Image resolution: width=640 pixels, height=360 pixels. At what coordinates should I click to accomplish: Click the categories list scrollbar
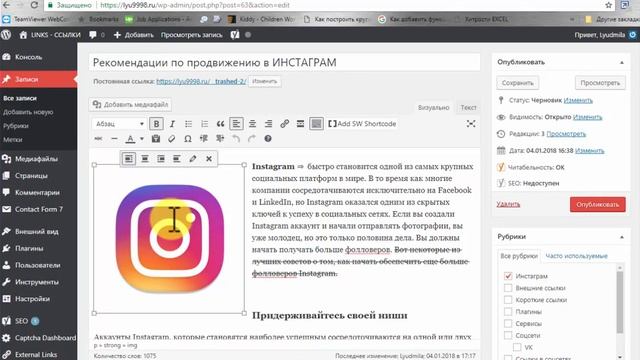pyautogui.click(x=620, y=302)
